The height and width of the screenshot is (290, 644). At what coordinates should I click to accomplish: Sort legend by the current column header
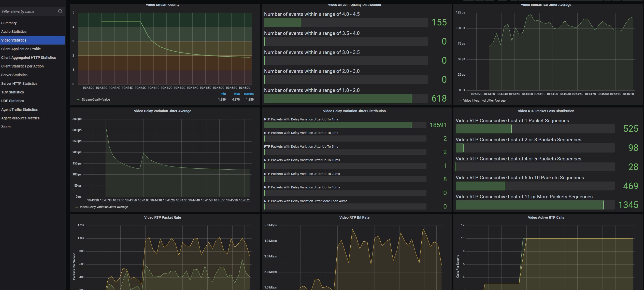pyautogui.click(x=249, y=94)
